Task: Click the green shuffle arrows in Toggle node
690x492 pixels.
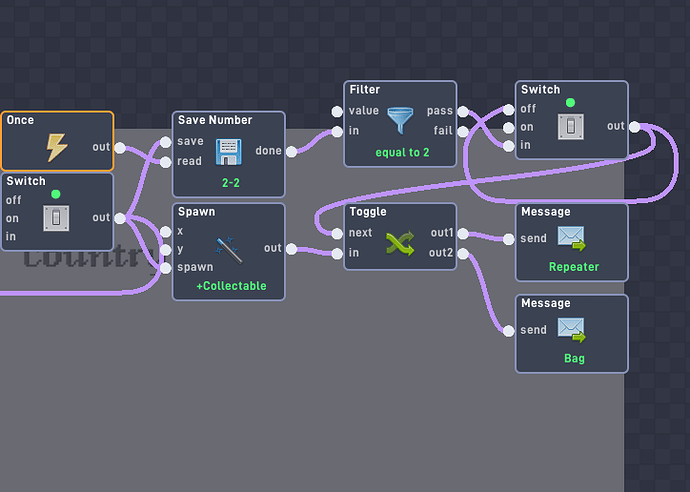Action: tap(401, 242)
